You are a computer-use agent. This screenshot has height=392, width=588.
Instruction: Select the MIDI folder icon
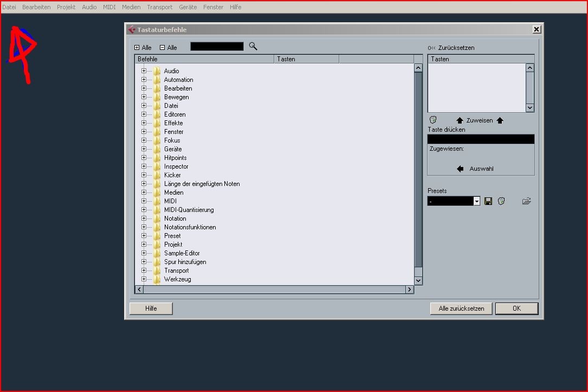(x=157, y=201)
